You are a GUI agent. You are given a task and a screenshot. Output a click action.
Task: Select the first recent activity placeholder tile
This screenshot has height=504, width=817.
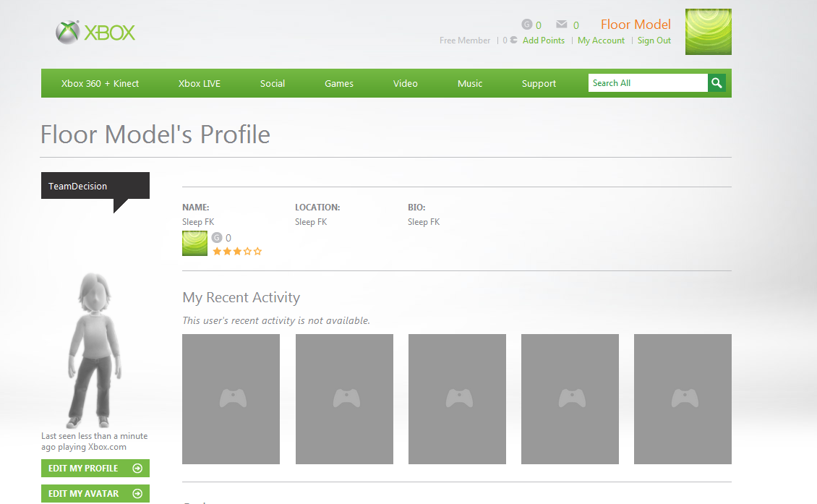tap(231, 399)
